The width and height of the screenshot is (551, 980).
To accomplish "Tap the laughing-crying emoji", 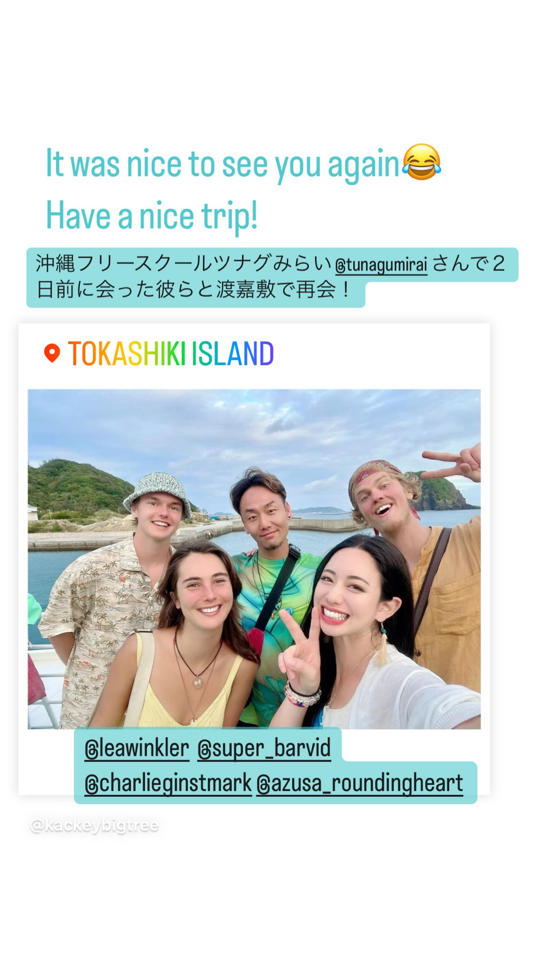I will coord(421,162).
